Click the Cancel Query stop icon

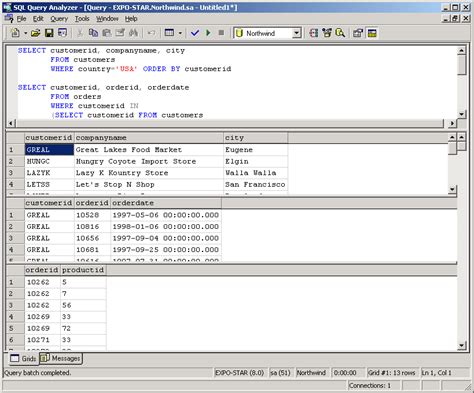click(221, 33)
